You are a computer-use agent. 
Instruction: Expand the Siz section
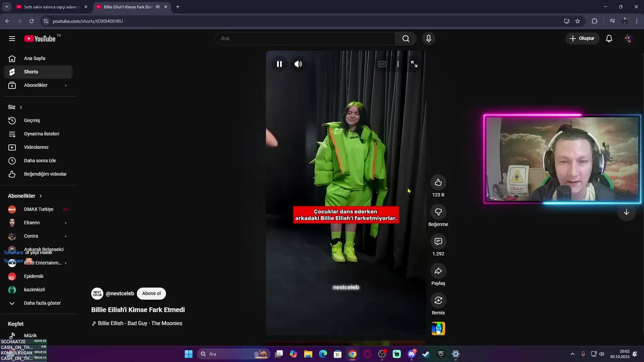pyautogui.click(x=15, y=107)
